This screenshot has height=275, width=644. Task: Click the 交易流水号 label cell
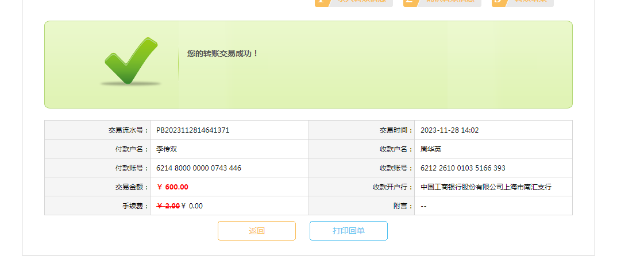[128, 130]
